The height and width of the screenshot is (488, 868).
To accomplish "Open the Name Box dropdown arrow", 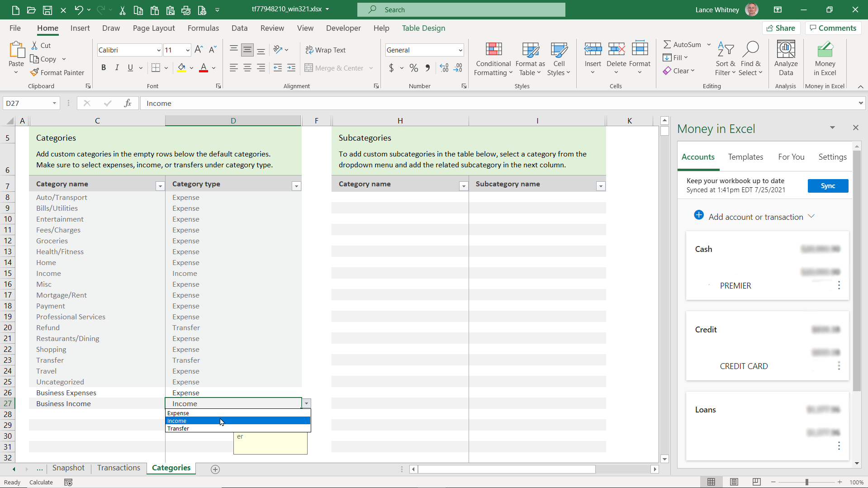I will coord(54,103).
